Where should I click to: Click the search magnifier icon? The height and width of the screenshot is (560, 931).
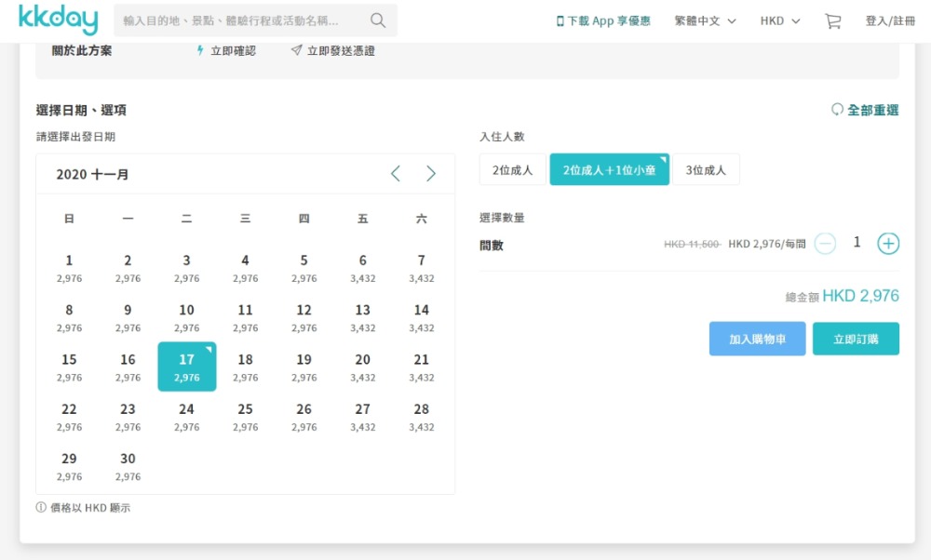click(377, 20)
